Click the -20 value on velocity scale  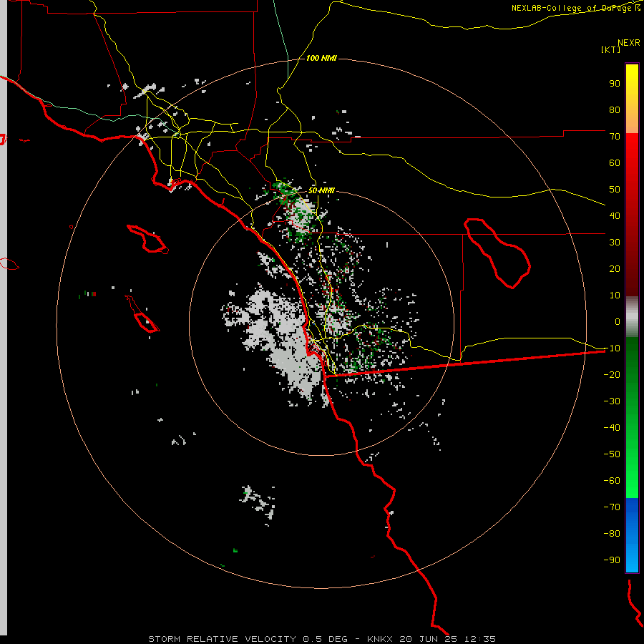(612, 375)
